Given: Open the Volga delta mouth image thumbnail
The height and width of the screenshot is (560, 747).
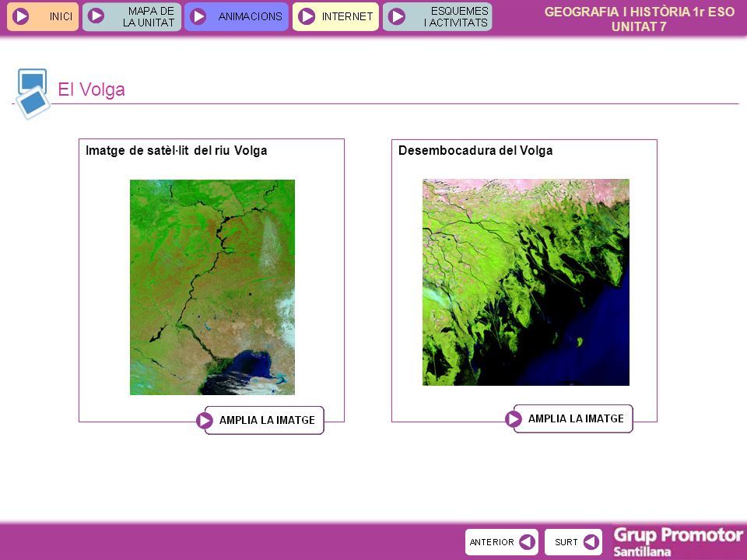Looking at the screenshot, I should 526,282.
